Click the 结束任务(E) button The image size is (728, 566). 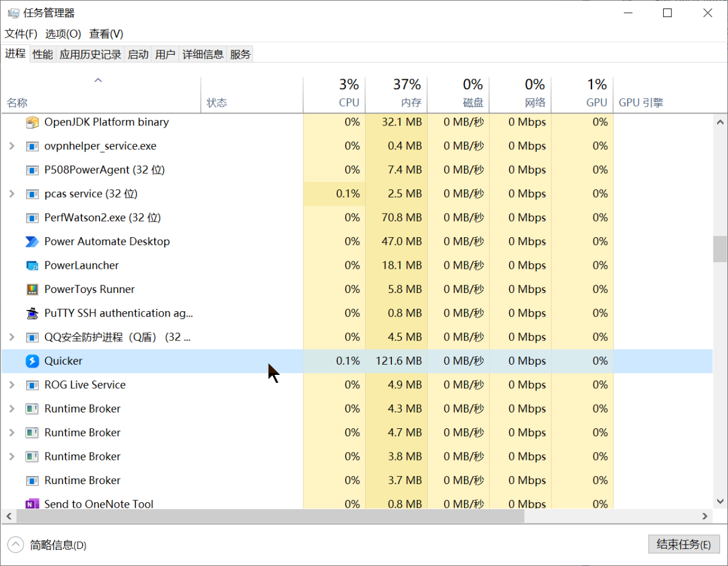(x=684, y=544)
